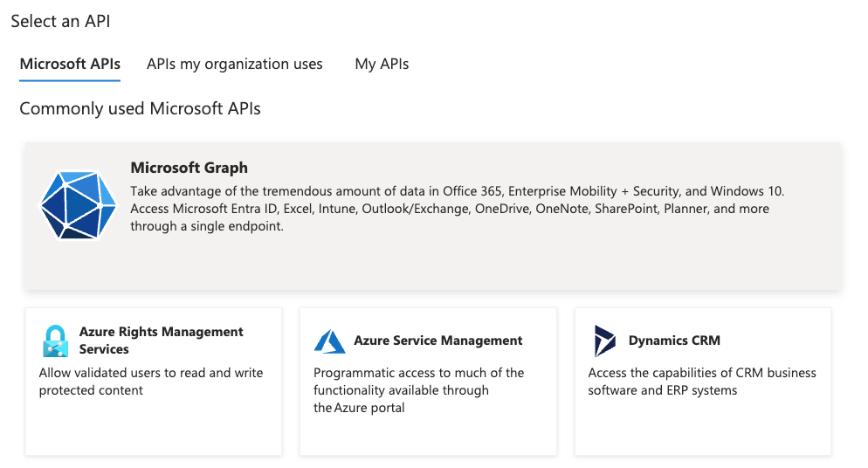Click the Dynamics CRM arrow icon
Screen dimensions: 868x468
[604, 341]
